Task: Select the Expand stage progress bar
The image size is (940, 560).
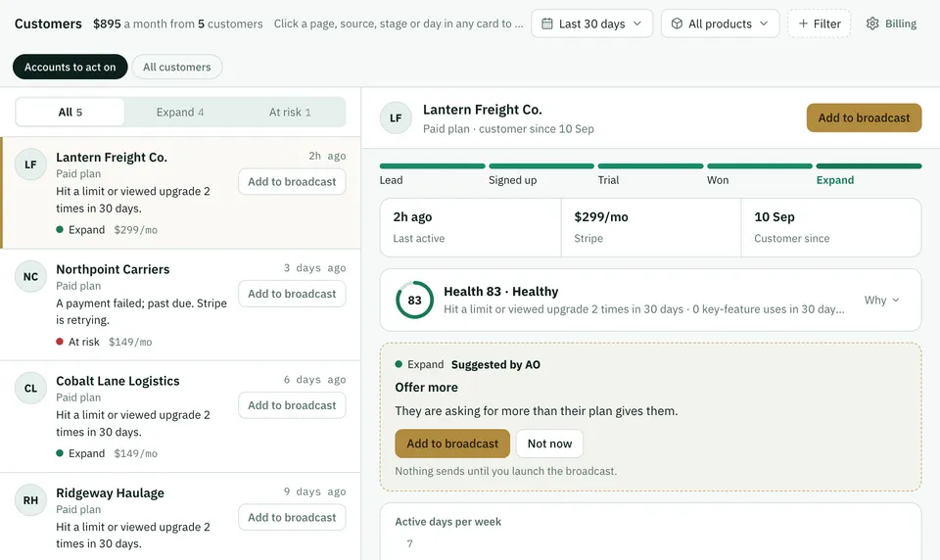Action: [x=869, y=166]
